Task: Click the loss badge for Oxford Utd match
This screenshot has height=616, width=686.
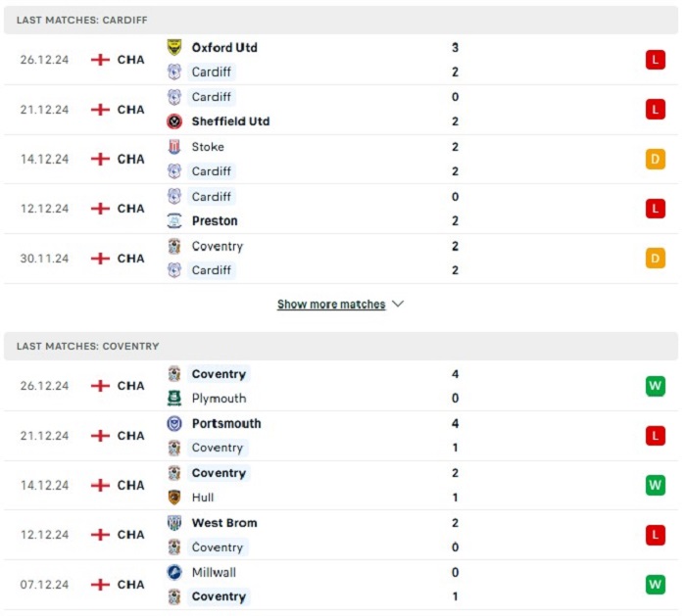Action: coord(655,60)
